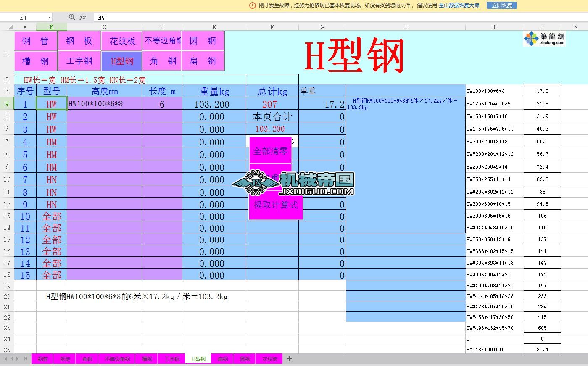
Task: Click the 立即恢复 button
Action: pyautogui.click(x=501, y=5)
